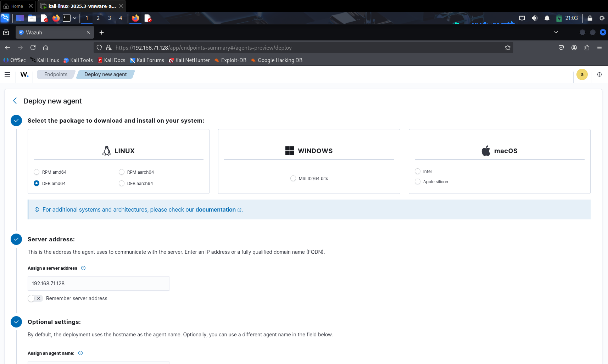Open the list all tabs dropdown
This screenshot has width=608, height=364.
(x=556, y=32)
